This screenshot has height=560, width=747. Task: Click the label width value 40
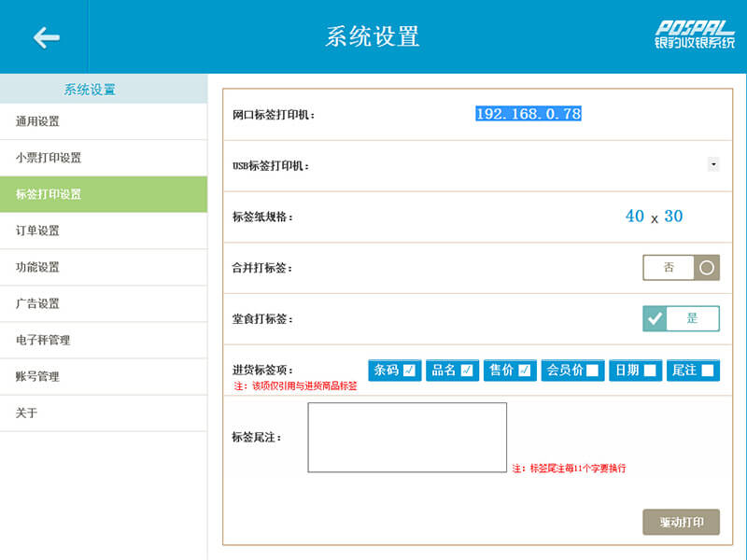click(x=635, y=217)
